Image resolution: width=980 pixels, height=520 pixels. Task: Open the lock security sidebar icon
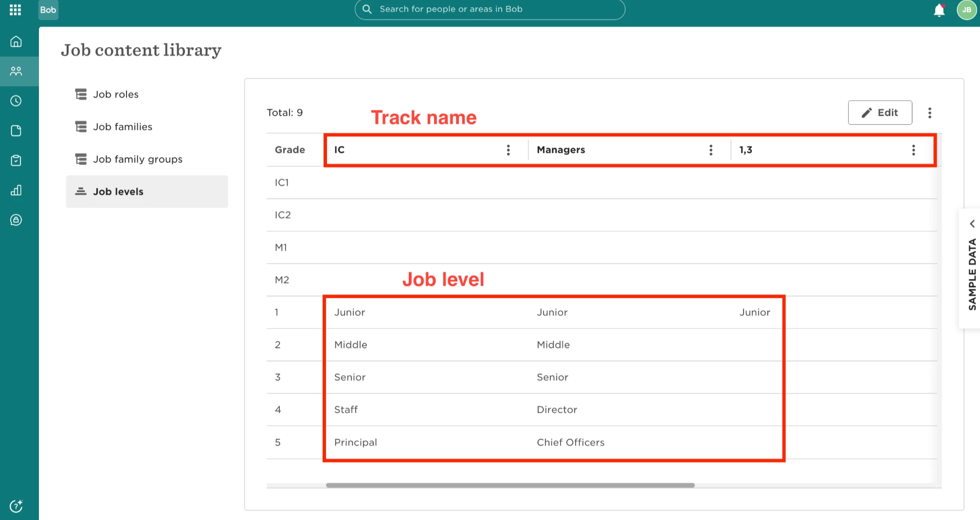[x=16, y=220]
